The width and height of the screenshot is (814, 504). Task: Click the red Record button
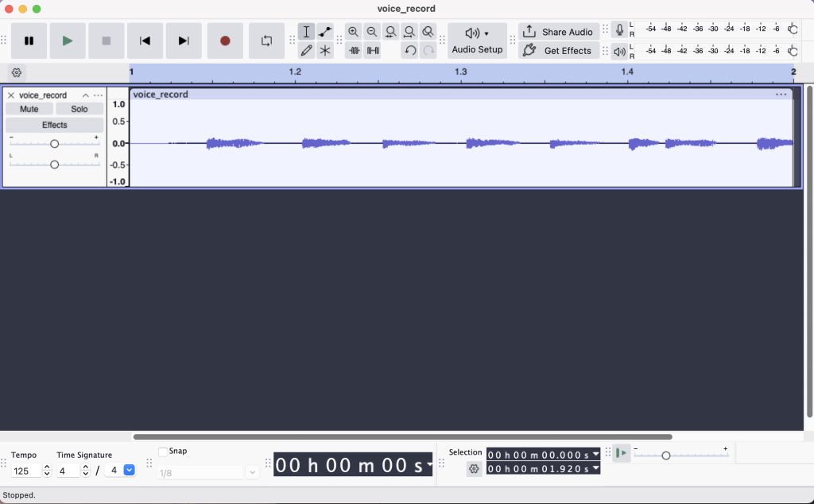coord(225,41)
